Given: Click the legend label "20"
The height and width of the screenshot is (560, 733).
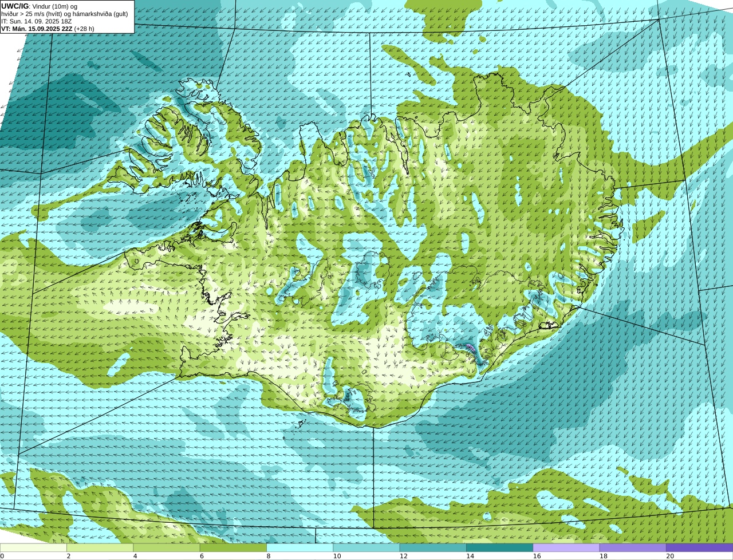Looking at the screenshot, I should coord(670,556).
